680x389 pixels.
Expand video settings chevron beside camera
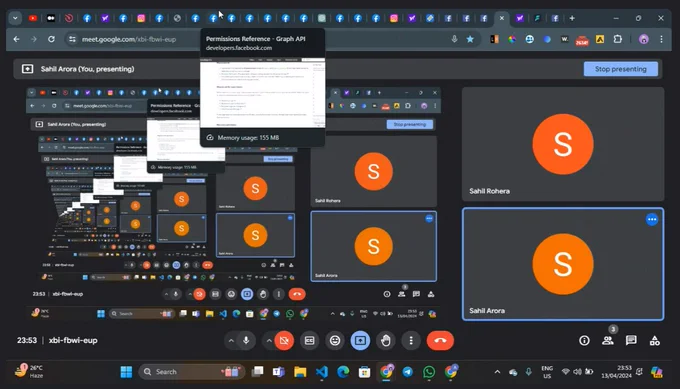click(x=269, y=341)
